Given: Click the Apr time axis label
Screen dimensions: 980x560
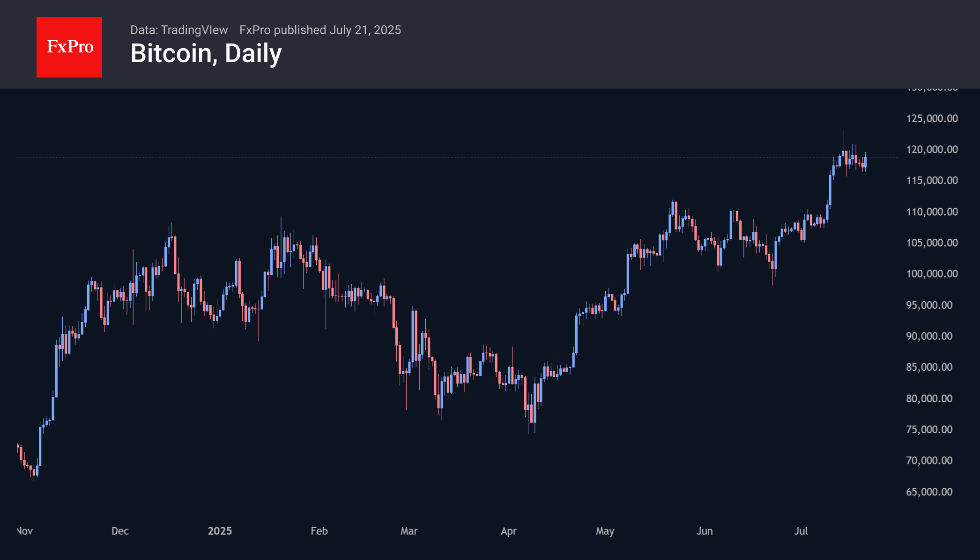Looking at the screenshot, I should point(509,531).
